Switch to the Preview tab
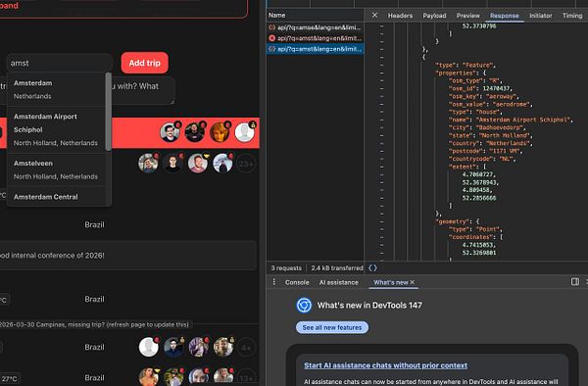Viewport: 588px width, 386px height. pos(468,16)
